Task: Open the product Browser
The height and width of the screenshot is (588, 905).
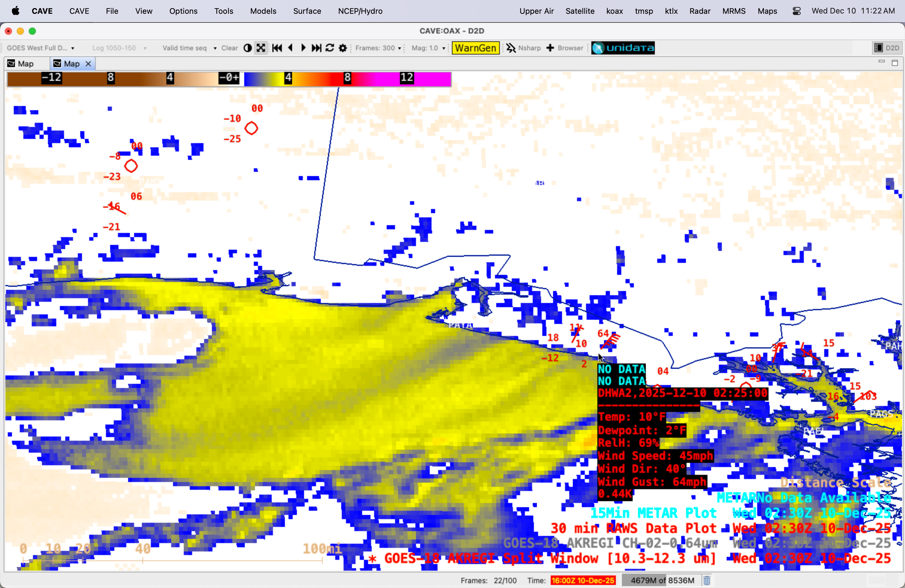Action: point(565,48)
